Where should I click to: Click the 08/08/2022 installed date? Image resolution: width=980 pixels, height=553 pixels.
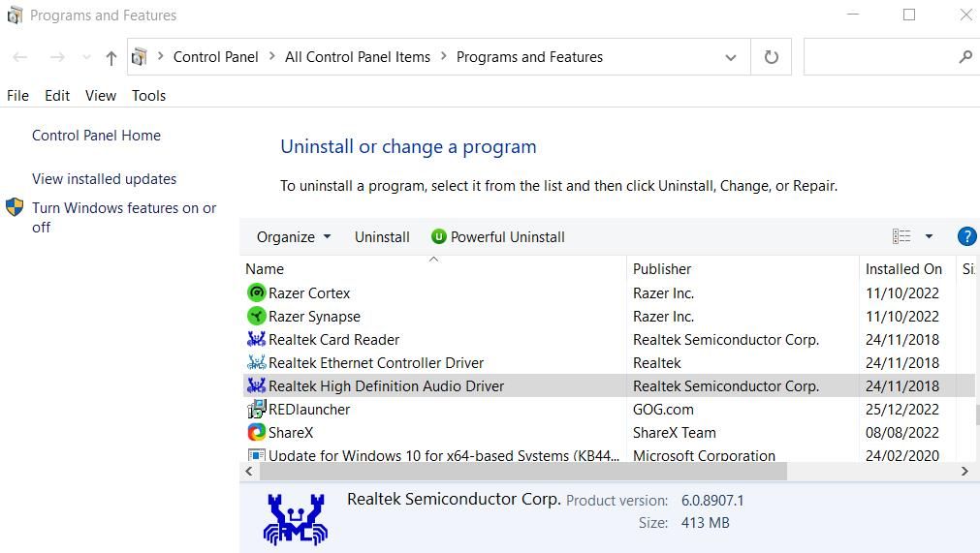(901, 433)
